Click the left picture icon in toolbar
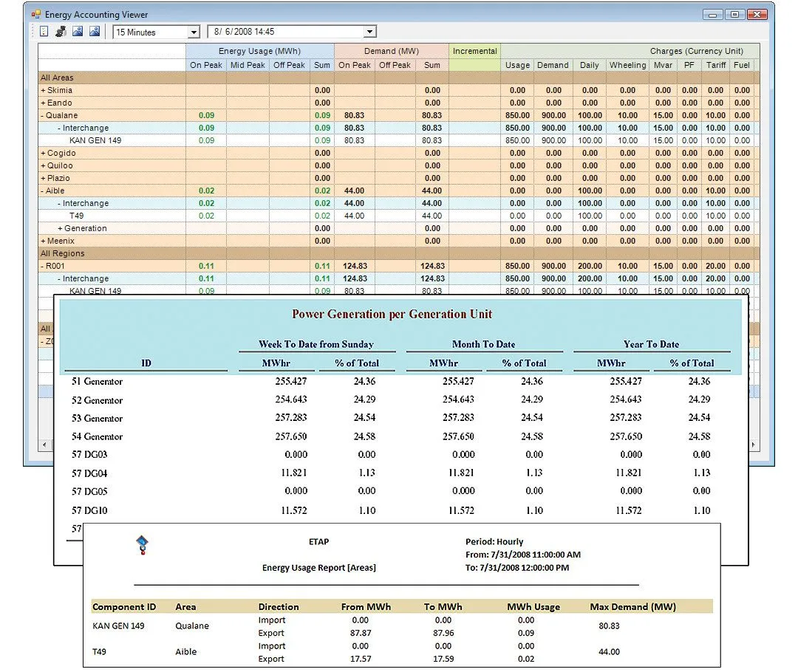The image size is (798, 672). coord(78,32)
